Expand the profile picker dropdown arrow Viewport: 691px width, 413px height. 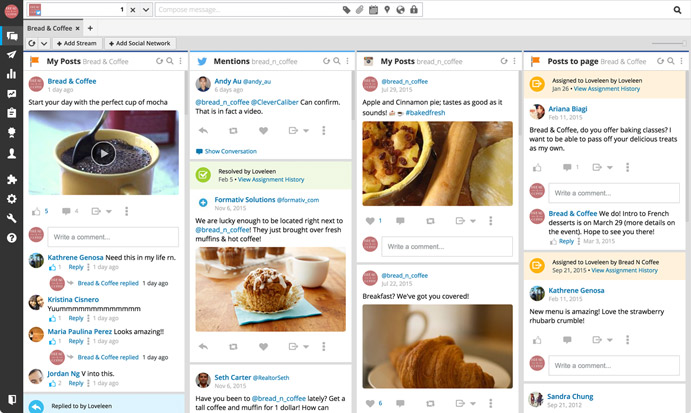click(x=145, y=10)
